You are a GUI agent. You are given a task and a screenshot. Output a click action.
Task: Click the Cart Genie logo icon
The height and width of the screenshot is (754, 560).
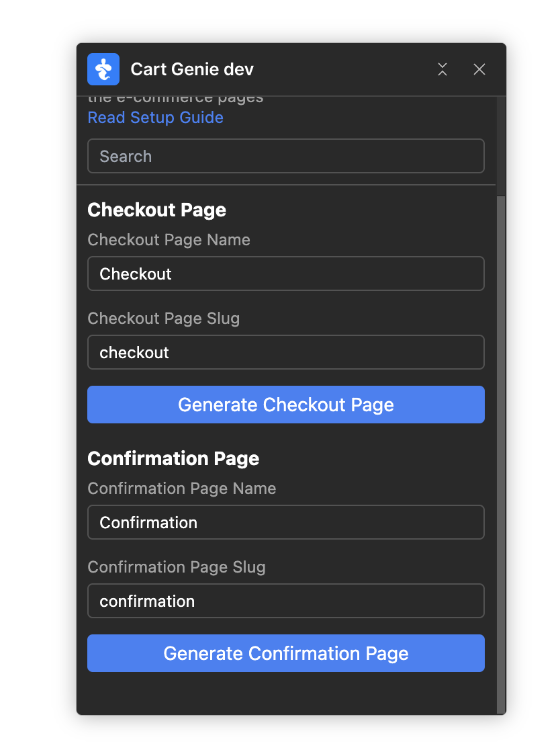pos(103,69)
